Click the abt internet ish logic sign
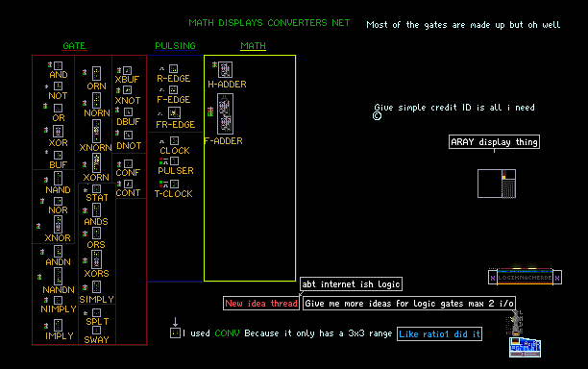The height and width of the screenshot is (369, 588). pos(351,283)
